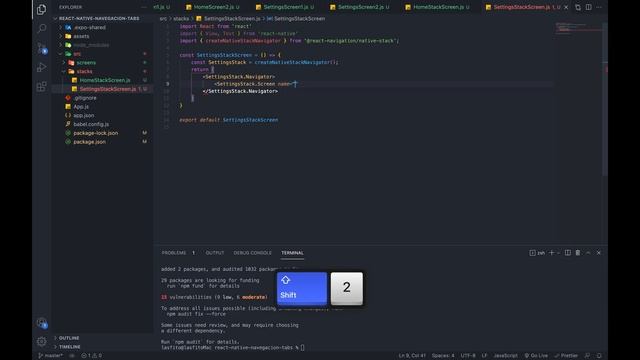Change Spaces: 4 indentation setting
The height and width of the screenshot is (360, 640).
(x=443, y=356)
